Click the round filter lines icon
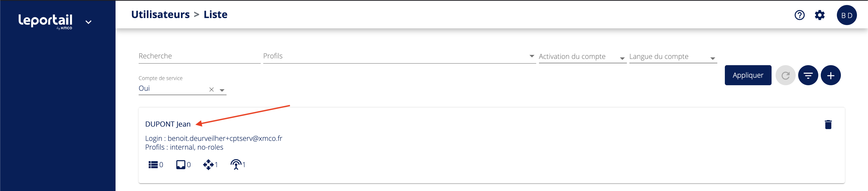Image resolution: width=868 pixels, height=191 pixels. click(x=808, y=75)
